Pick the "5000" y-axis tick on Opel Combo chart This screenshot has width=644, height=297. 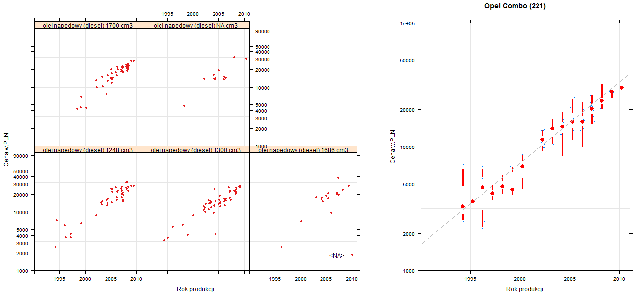coord(409,184)
